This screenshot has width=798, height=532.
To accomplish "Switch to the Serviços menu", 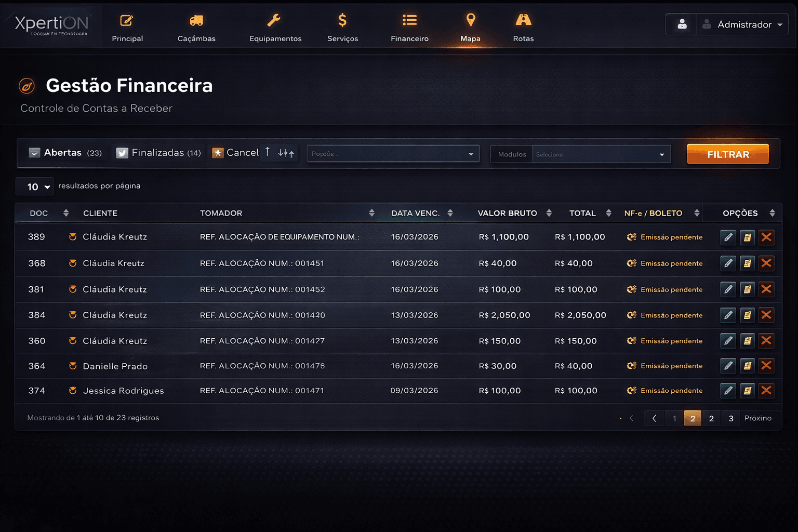I will click(x=342, y=28).
